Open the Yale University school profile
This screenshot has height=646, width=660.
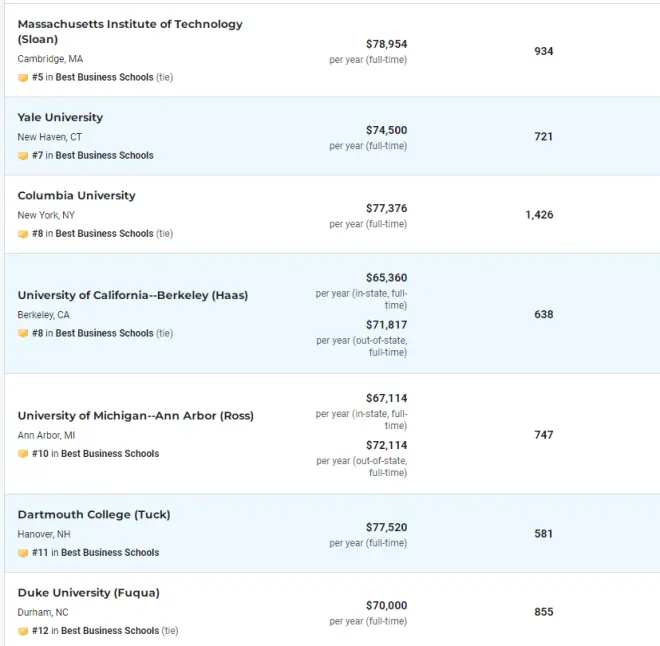tap(60, 117)
